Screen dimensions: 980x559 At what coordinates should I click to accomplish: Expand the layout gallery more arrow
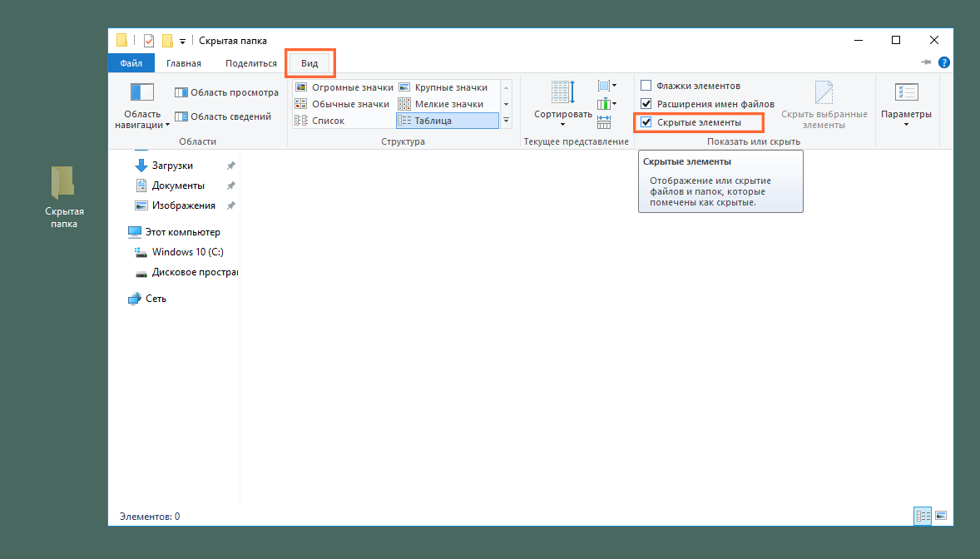point(507,120)
